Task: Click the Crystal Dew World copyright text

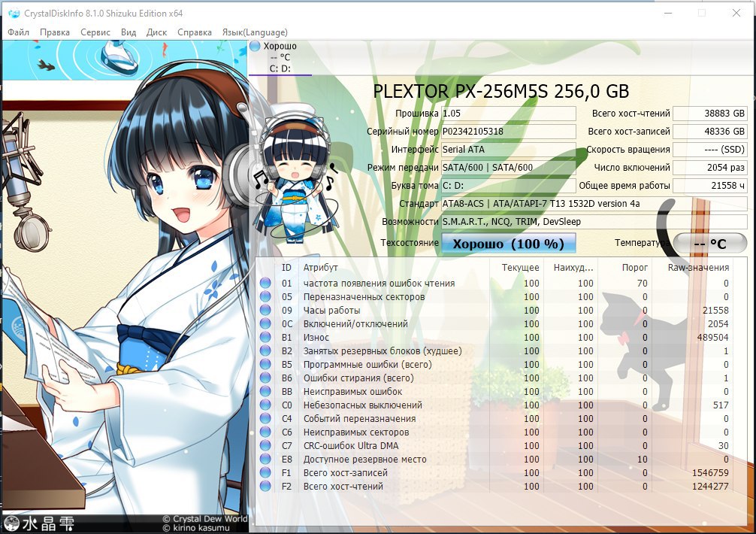Action: tap(205, 519)
